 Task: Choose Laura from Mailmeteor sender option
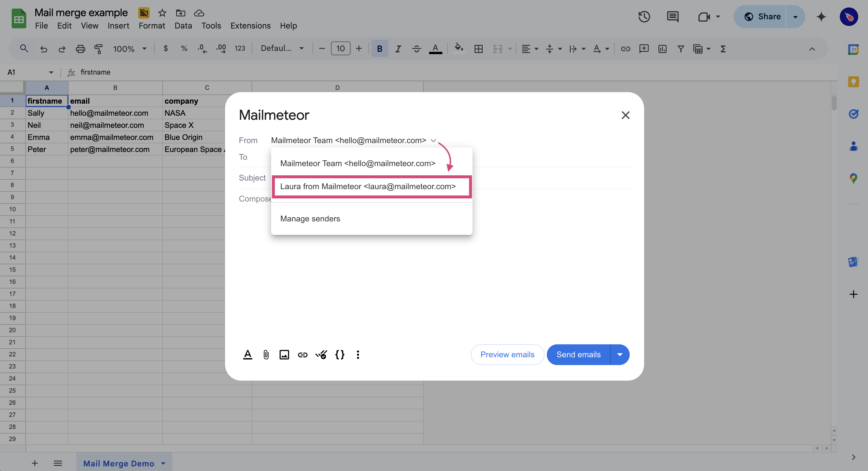pos(371,187)
